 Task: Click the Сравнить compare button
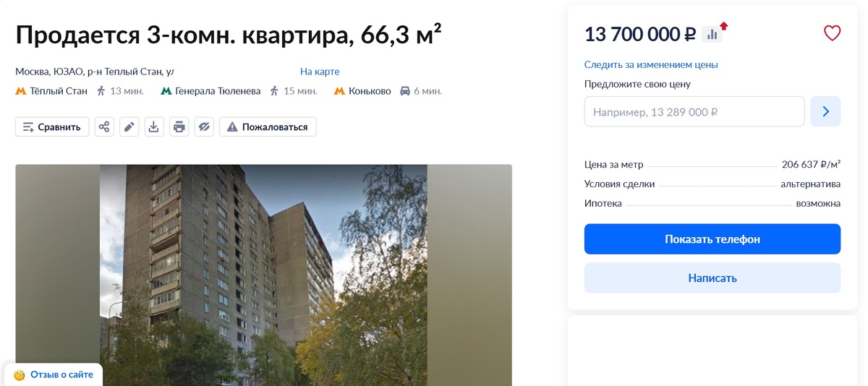pyautogui.click(x=52, y=127)
